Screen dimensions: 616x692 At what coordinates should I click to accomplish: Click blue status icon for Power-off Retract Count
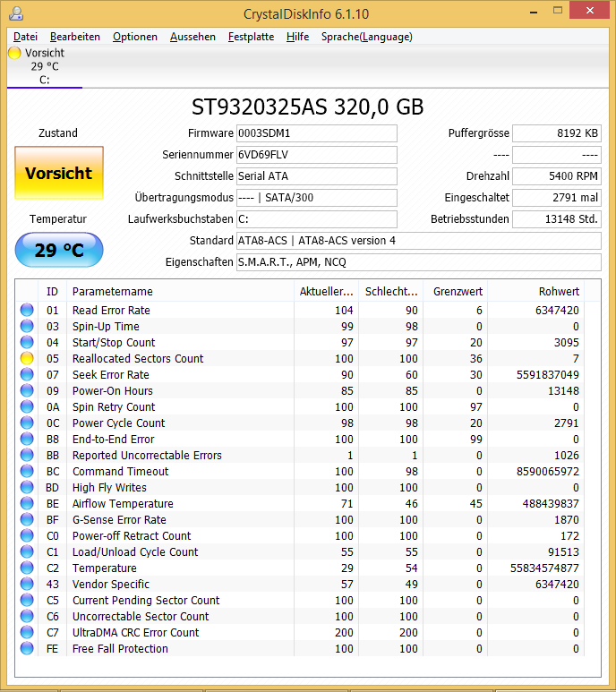(27, 535)
